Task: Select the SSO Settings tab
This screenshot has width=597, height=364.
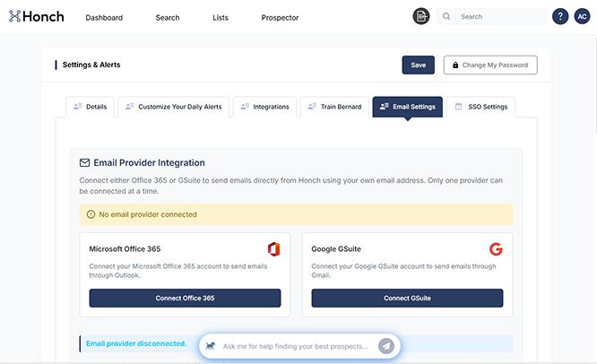Action: pyautogui.click(x=480, y=107)
